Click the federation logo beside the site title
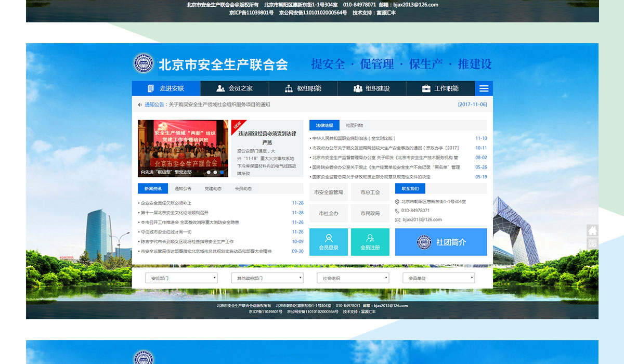624x364 pixels. tap(144, 63)
